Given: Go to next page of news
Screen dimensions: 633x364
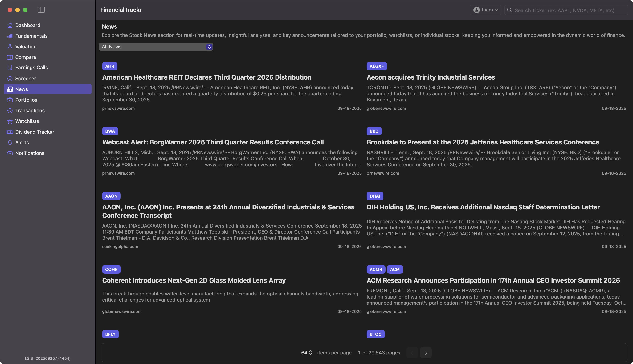Looking at the screenshot, I should coord(426,353).
